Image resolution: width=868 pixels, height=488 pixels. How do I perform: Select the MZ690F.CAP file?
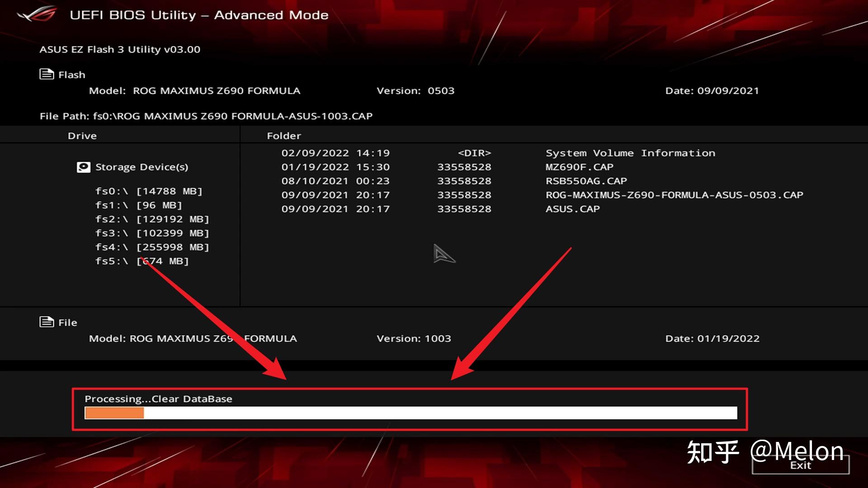[579, 167]
